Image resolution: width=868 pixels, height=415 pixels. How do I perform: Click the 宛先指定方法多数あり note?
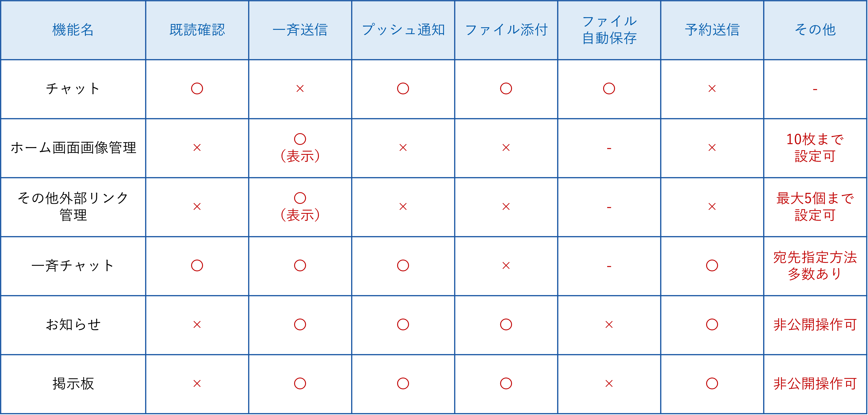tap(815, 266)
